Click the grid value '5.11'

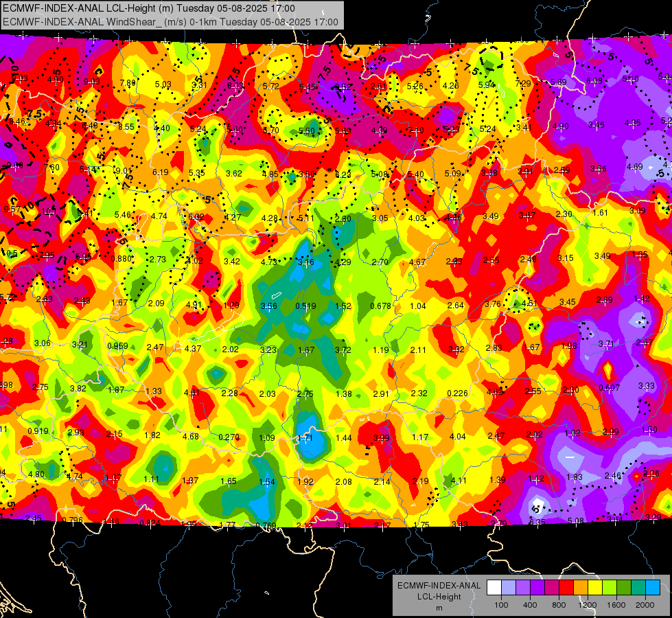tap(306, 218)
